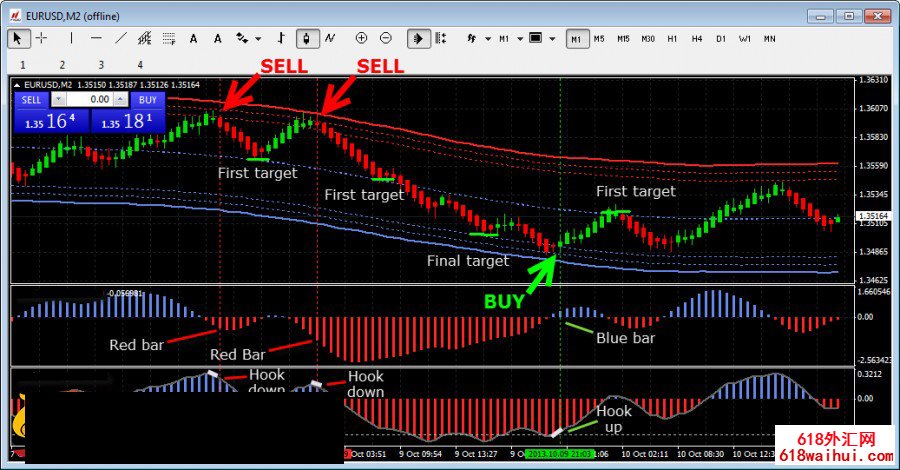Maximize the EURUSD chart window

[x=849, y=16]
